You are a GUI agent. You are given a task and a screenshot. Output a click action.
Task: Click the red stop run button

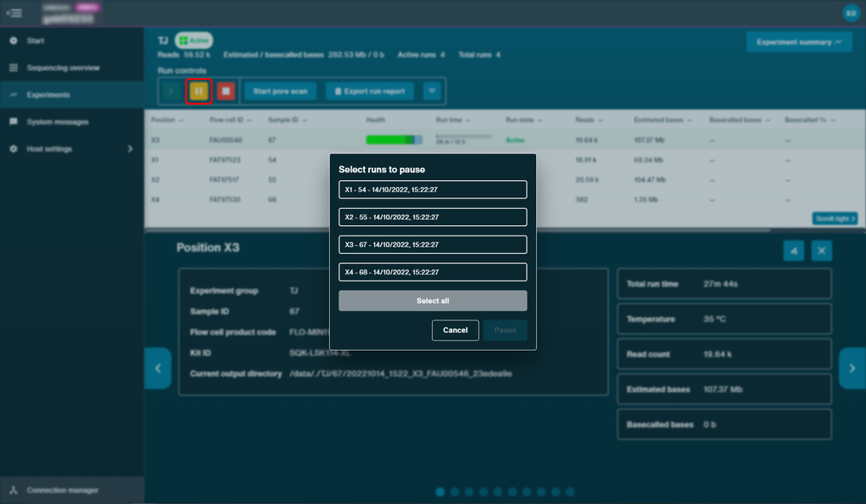pyautogui.click(x=226, y=91)
